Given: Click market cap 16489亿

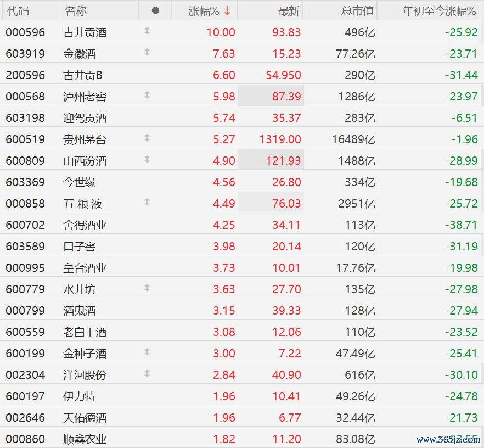Looking at the screenshot, I should click(354, 139).
